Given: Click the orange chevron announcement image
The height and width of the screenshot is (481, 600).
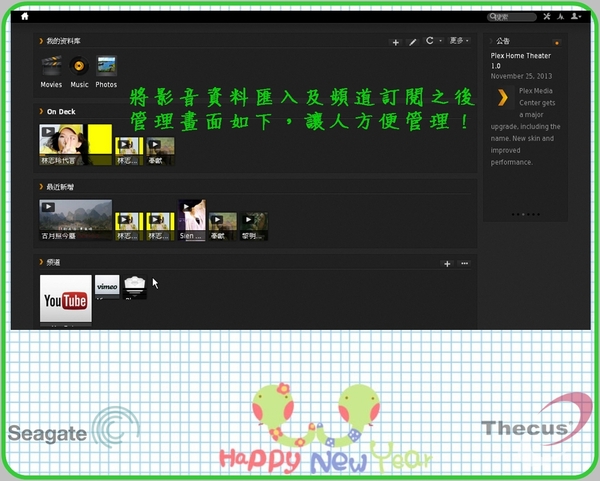Looking at the screenshot, I should tap(503, 97).
